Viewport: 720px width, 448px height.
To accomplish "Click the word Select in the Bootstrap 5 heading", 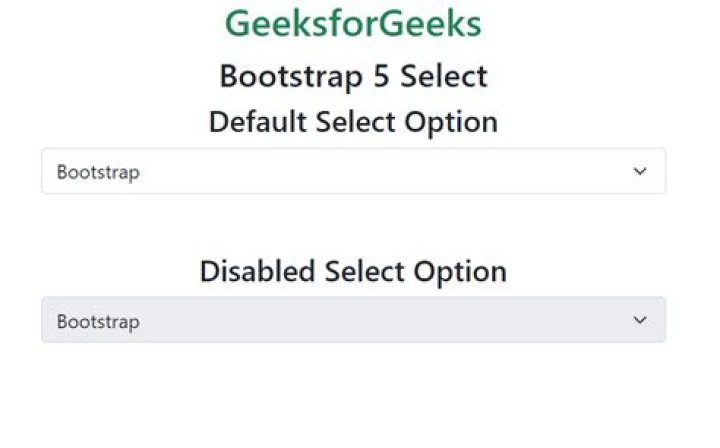I will tap(444, 76).
